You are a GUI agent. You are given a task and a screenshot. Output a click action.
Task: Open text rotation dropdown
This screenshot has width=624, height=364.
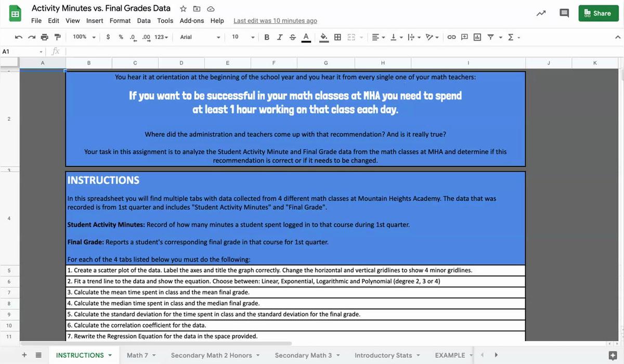pyautogui.click(x=432, y=37)
